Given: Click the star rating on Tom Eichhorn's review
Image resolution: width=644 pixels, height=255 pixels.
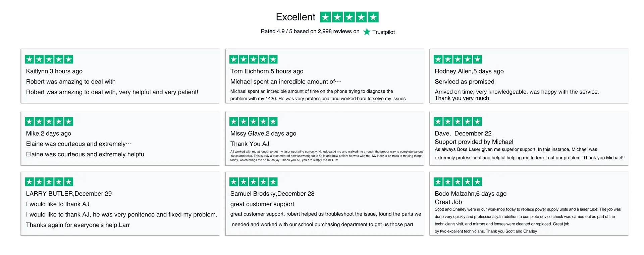Looking at the screenshot, I should (253, 59).
